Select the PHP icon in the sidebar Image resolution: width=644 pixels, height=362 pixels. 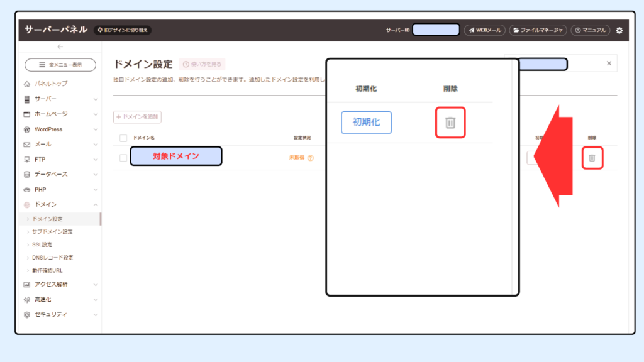click(27, 189)
